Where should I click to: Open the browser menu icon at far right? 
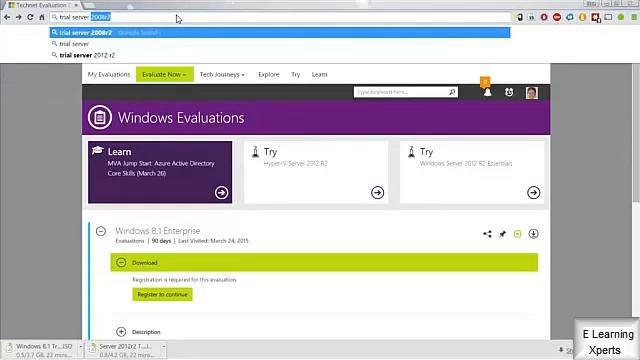click(634, 17)
